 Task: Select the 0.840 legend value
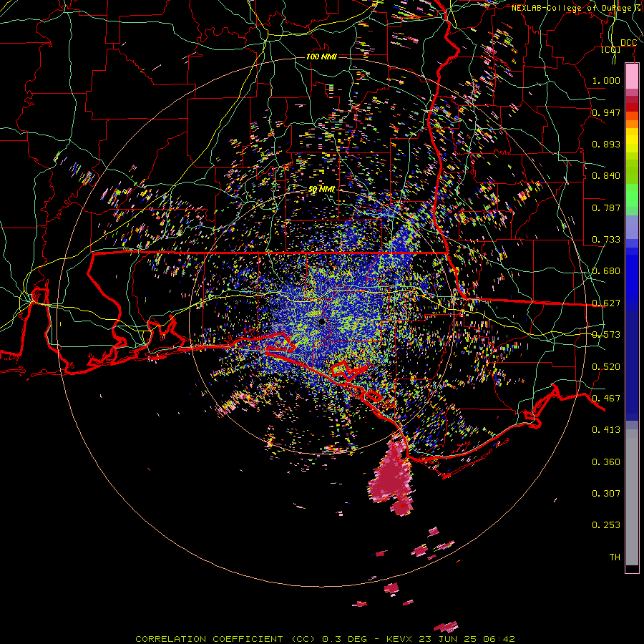tap(606, 176)
